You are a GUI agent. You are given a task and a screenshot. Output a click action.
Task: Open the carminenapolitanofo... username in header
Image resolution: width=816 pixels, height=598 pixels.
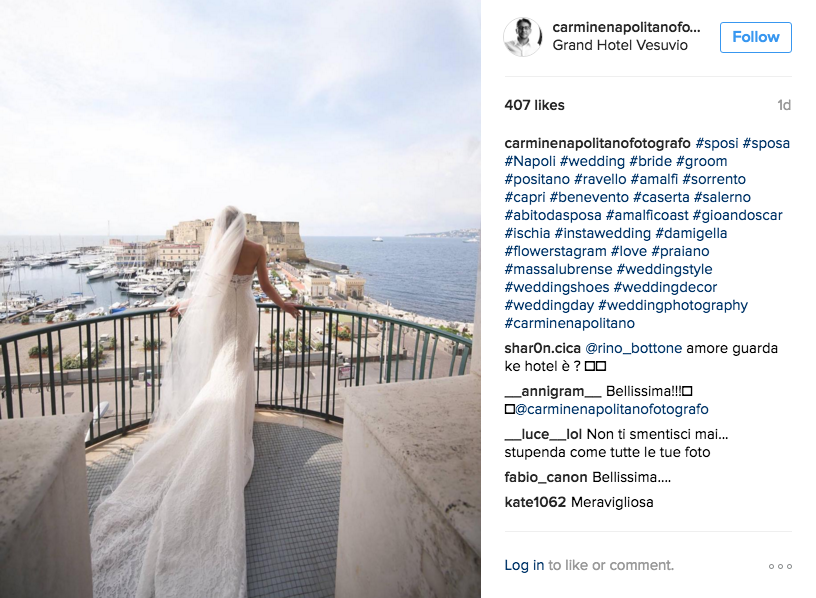click(626, 27)
